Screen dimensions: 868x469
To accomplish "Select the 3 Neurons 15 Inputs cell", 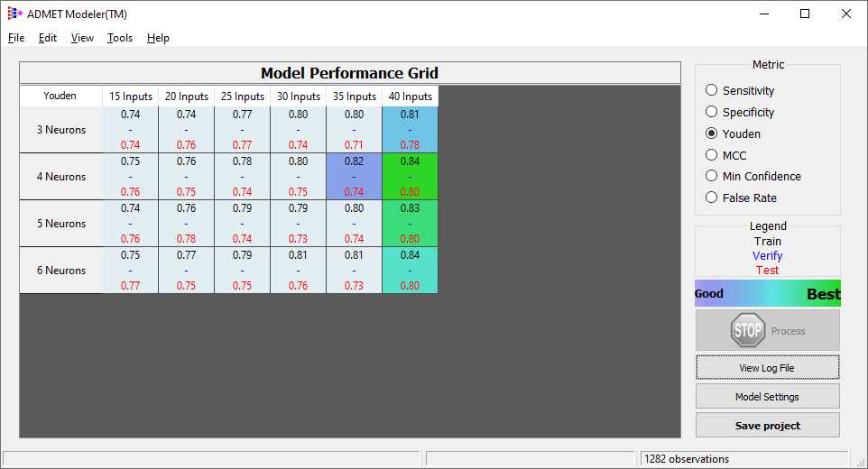I will coord(130,129).
